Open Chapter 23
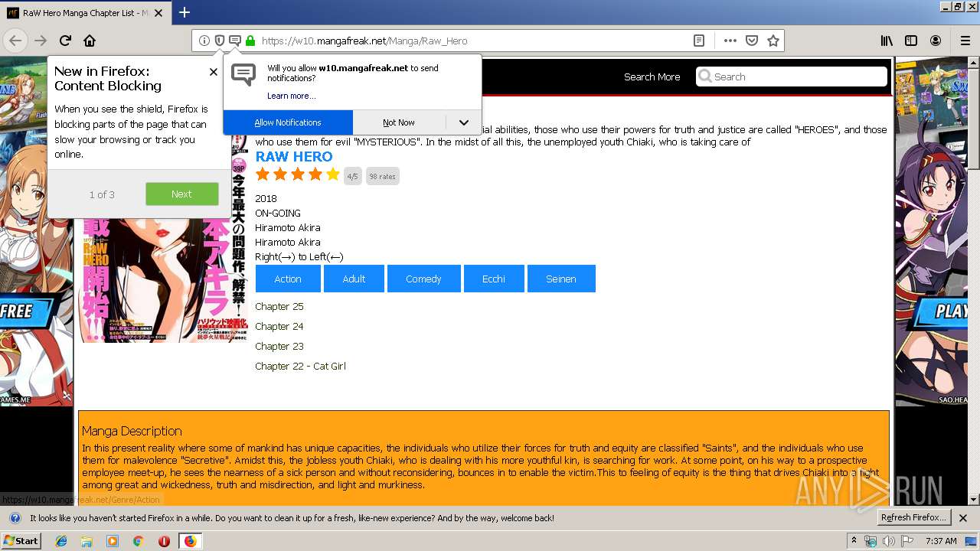Image resolution: width=980 pixels, height=551 pixels. (x=279, y=346)
